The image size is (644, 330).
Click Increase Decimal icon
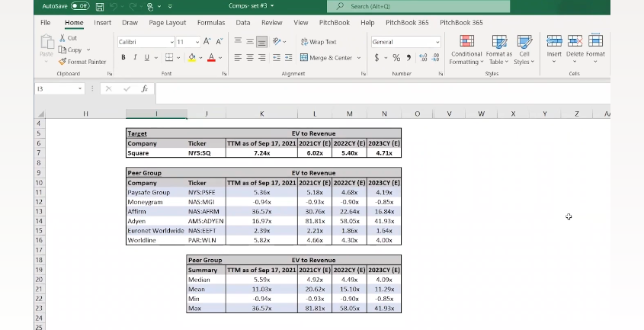pos(423,58)
